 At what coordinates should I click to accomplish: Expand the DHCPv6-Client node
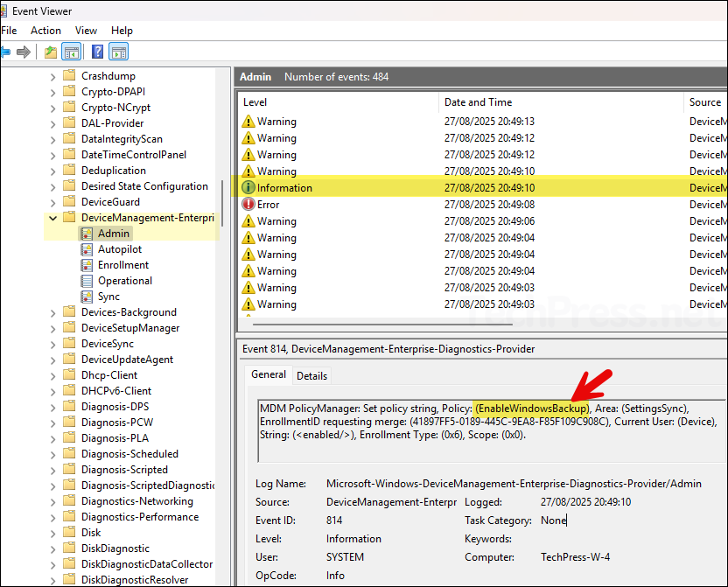tap(52, 392)
